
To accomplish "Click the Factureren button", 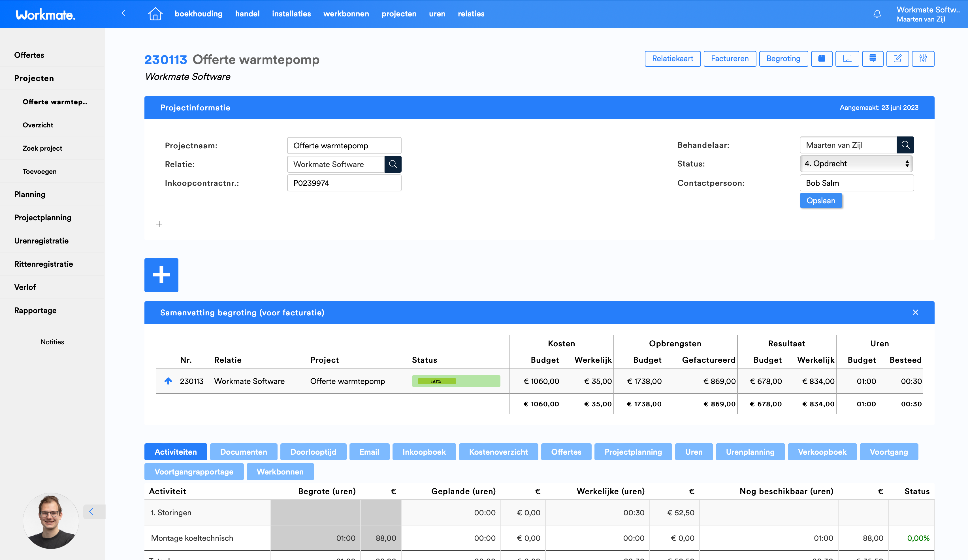I will pos(730,58).
